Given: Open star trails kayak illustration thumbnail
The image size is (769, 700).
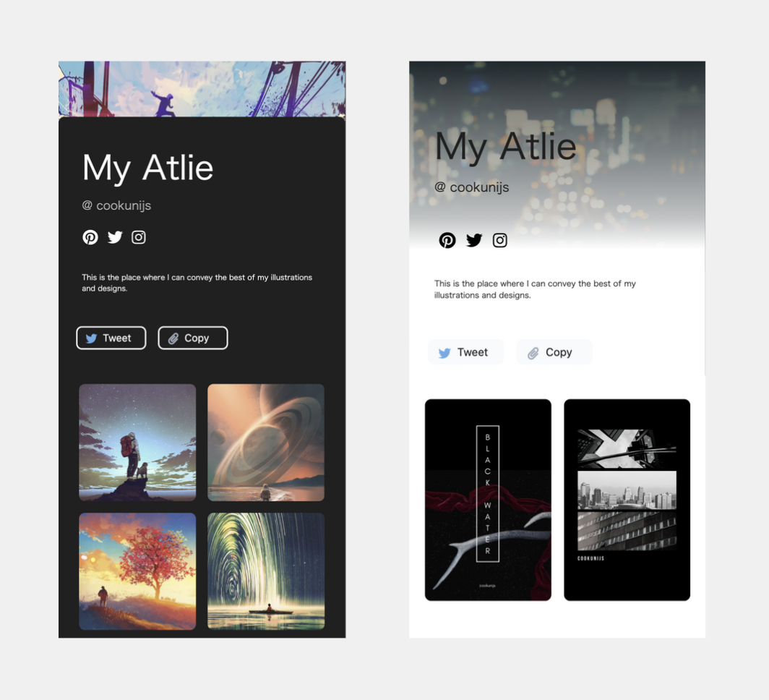Looking at the screenshot, I should (266, 571).
